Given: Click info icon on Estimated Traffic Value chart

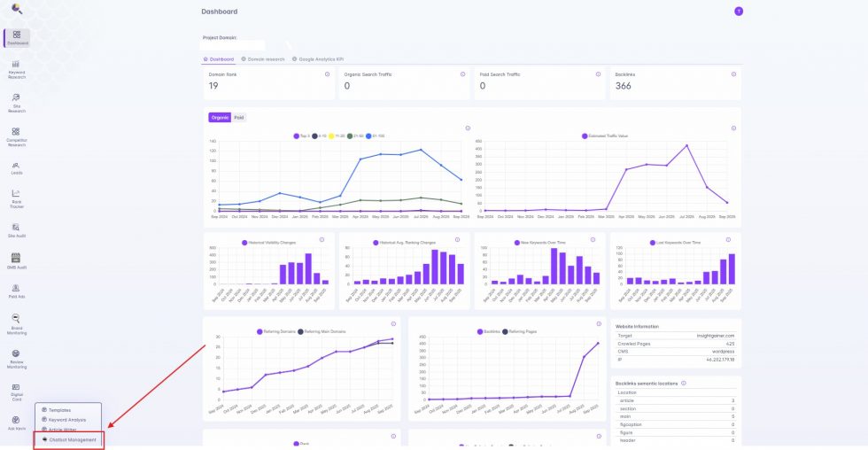Looking at the screenshot, I should pyautogui.click(x=733, y=128).
